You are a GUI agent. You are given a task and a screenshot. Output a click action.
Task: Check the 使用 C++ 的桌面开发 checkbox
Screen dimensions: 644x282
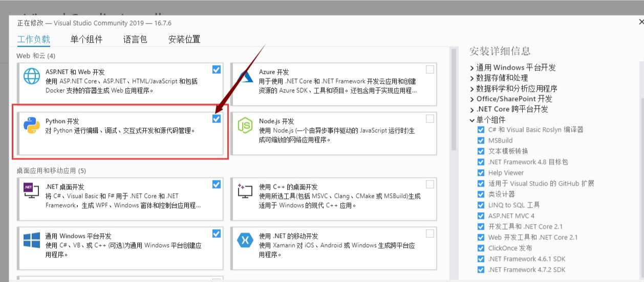point(430,184)
